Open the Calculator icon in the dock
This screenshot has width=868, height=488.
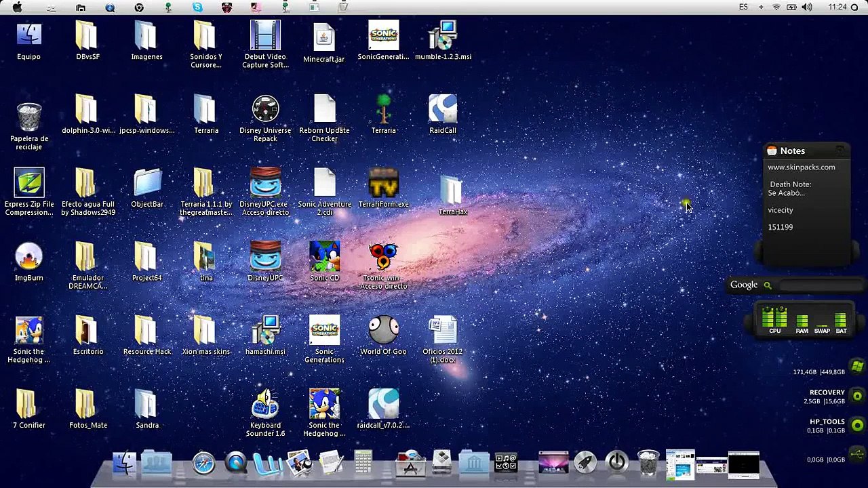363,463
